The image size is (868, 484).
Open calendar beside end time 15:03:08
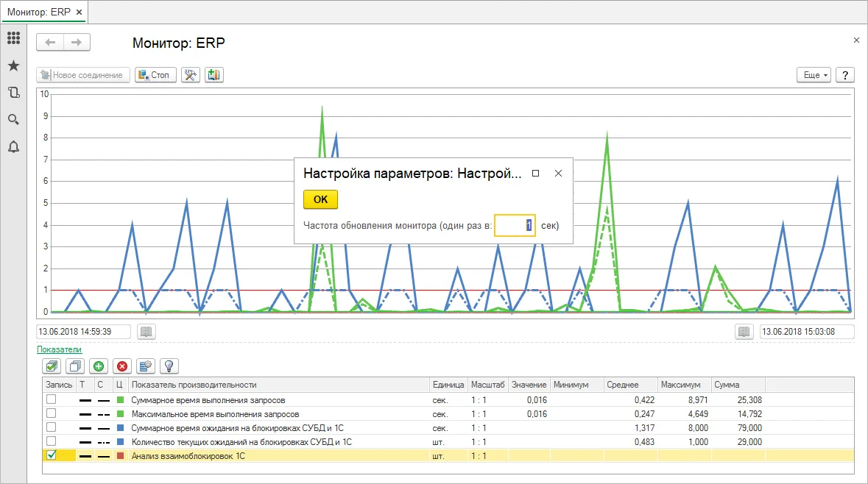(x=744, y=331)
